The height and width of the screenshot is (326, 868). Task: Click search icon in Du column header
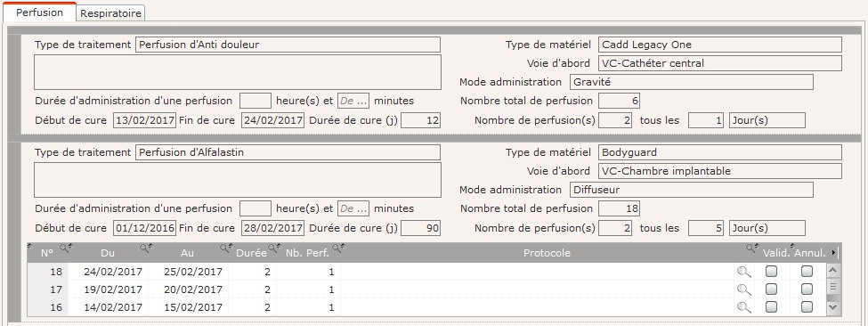(x=145, y=248)
